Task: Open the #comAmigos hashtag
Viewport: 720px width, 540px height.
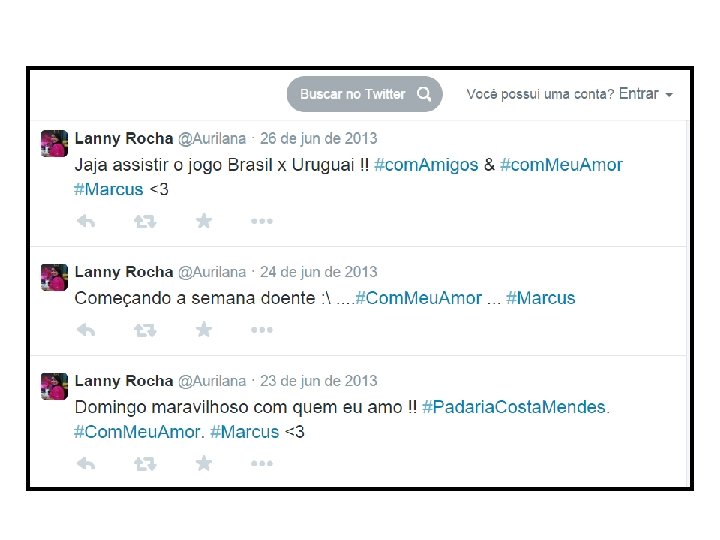Action: (x=426, y=165)
